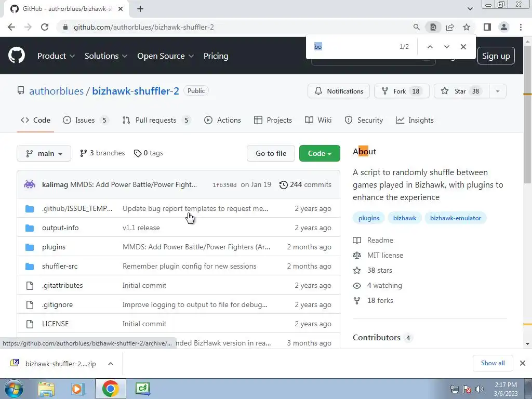Open a new browser tab

tap(140, 9)
